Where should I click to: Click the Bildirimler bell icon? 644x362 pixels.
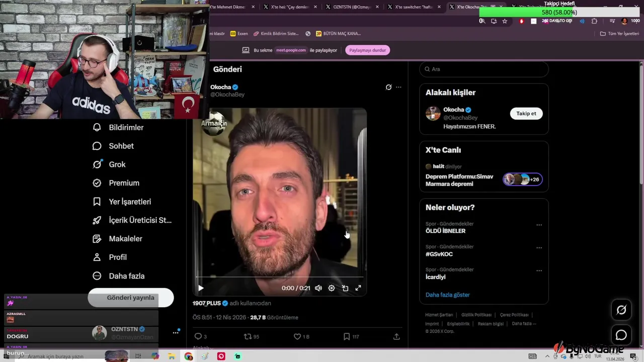point(97,128)
